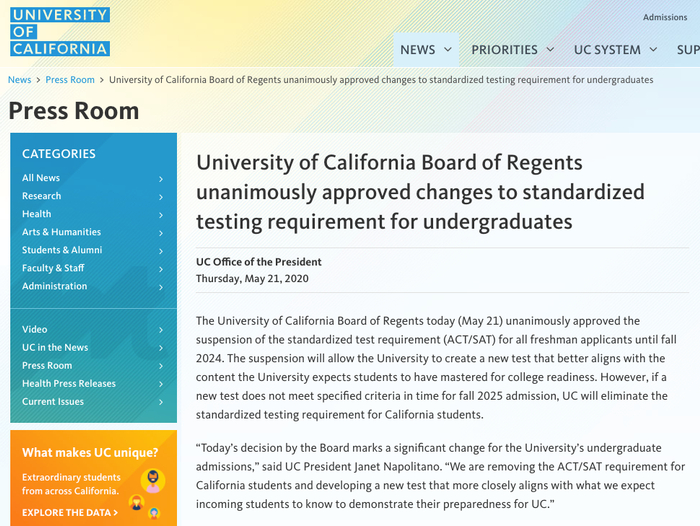Viewport: 700px width, 526px height.
Task: Expand the UC SYSTEM dropdown chevron
Action: point(653,50)
